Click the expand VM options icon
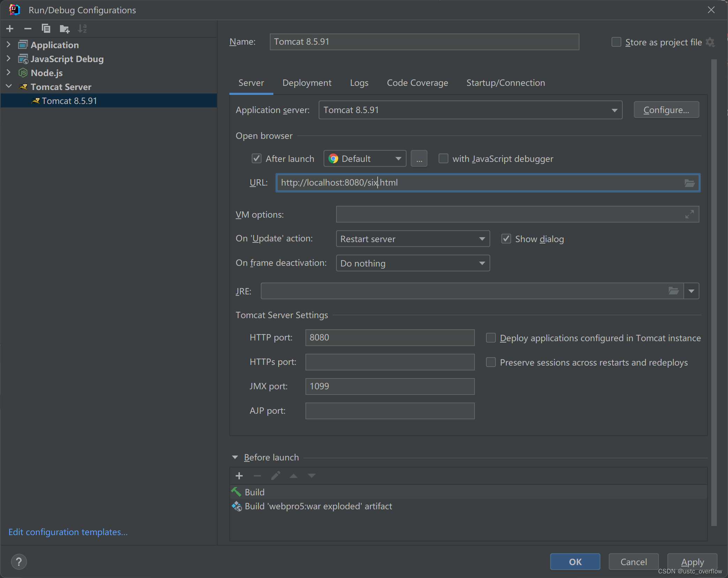The height and width of the screenshot is (578, 728). point(689,214)
